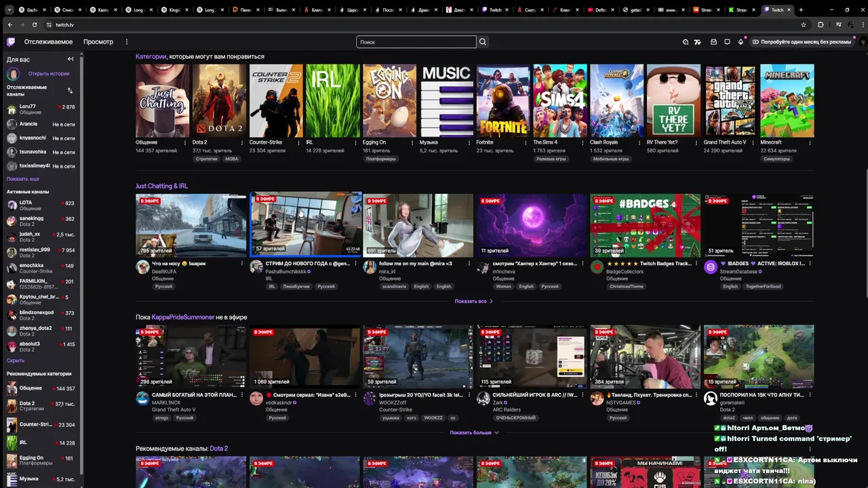The image size is (868, 488).
Task: Open the Отслеживаемое tab
Action: 48,42
